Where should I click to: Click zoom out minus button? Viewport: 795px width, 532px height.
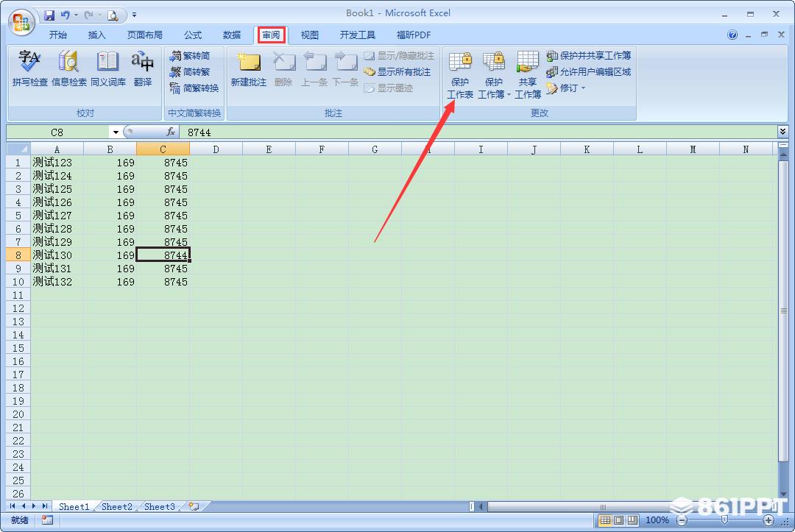click(x=682, y=520)
